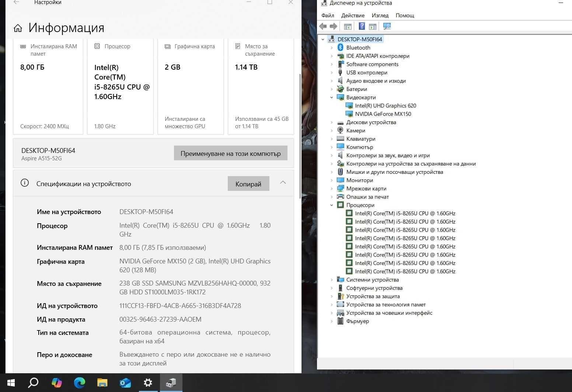Click the Място за съхранение 1.14 TB card

pyautogui.click(x=261, y=87)
